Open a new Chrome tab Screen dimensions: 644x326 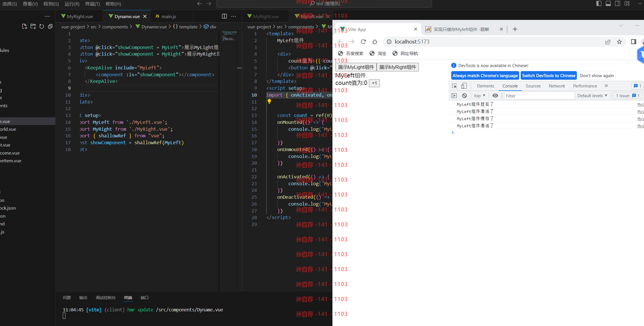click(515, 29)
